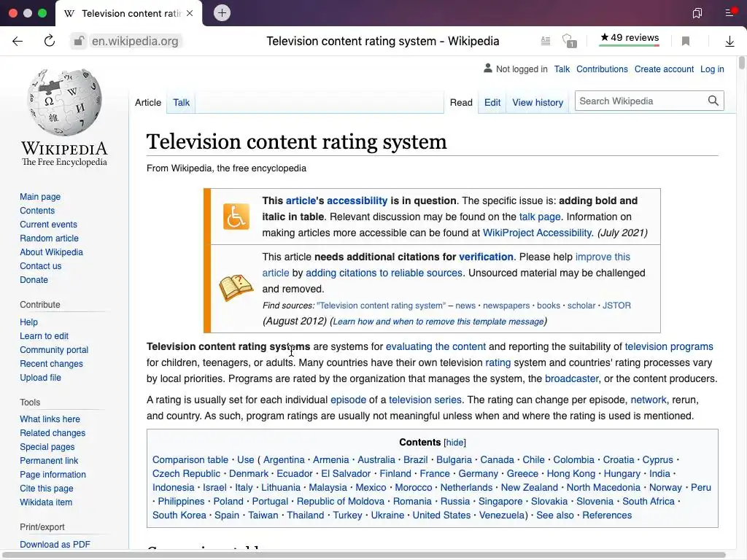Click the vertical scrollbar thumb

click(741, 63)
